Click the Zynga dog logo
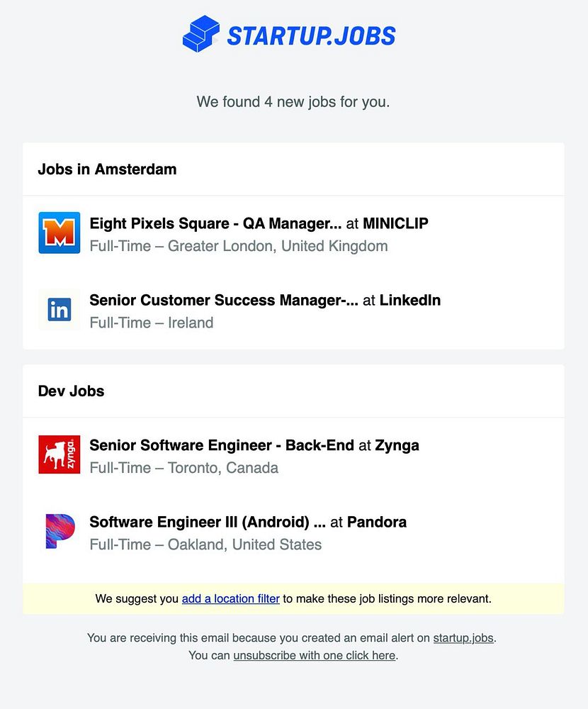Viewport: 588px width, 709px height. [60, 454]
